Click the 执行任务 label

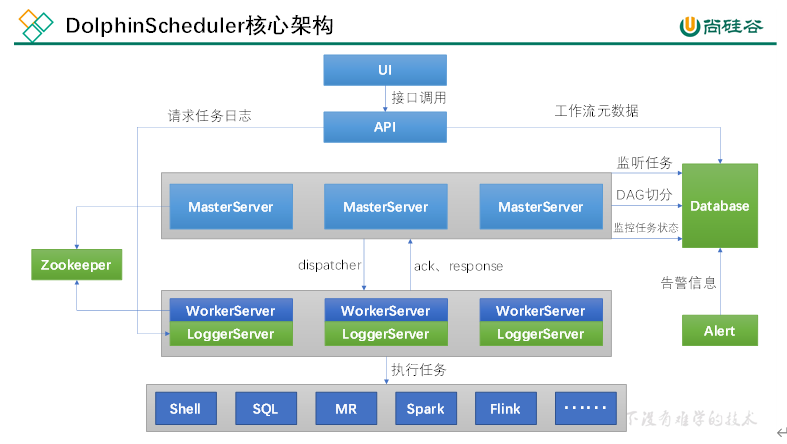[418, 370]
